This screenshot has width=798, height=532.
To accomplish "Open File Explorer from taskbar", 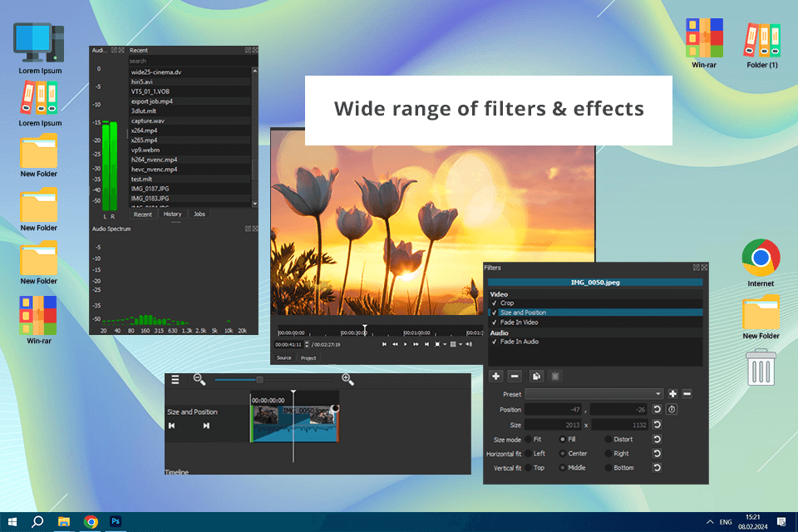I will click(64, 522).
